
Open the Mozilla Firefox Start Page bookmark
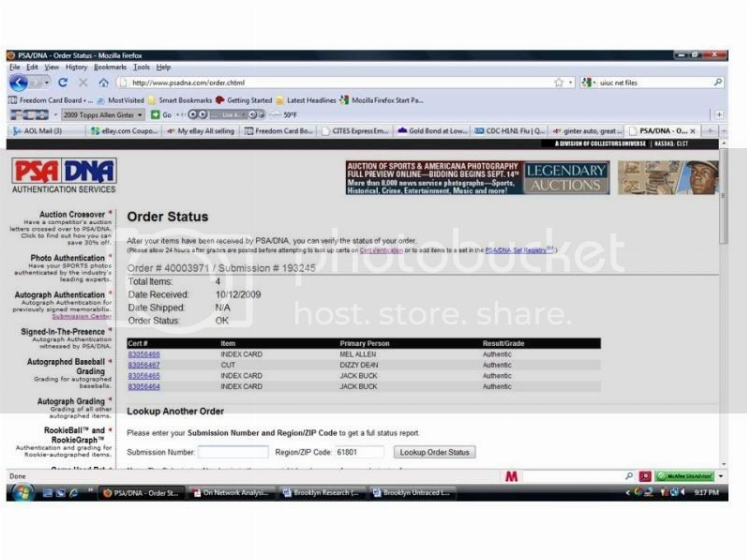coord(381,100)
